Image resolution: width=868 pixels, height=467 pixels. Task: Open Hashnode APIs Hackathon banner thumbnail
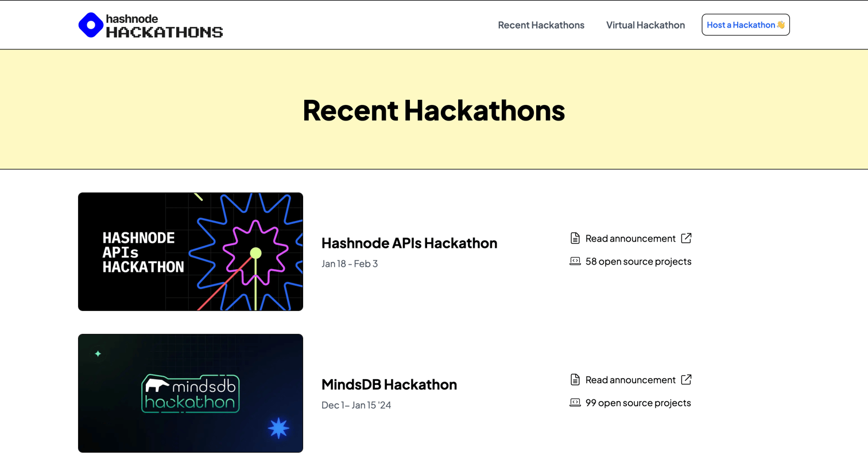(191, 252)
